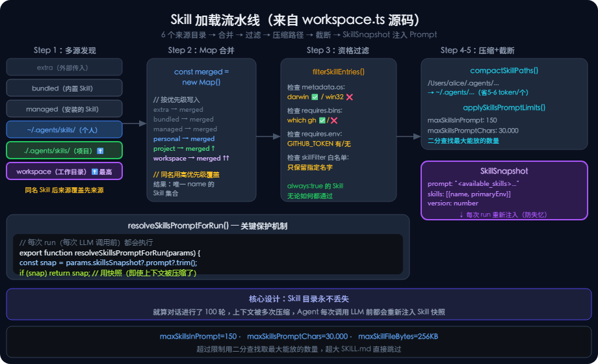Click the ~/.agents/skills/（个人）box
The width and height of the screenshot is (598, 364).
click(64, 129)
